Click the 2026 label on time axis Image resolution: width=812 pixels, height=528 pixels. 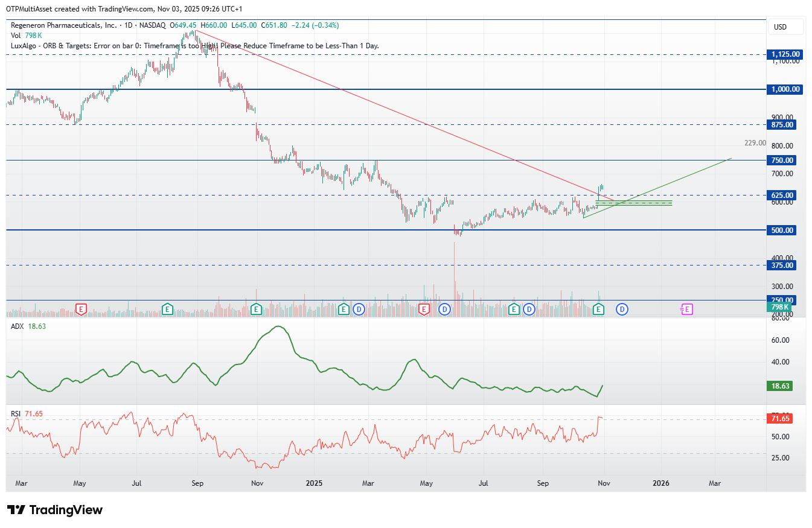pos(661,483)
